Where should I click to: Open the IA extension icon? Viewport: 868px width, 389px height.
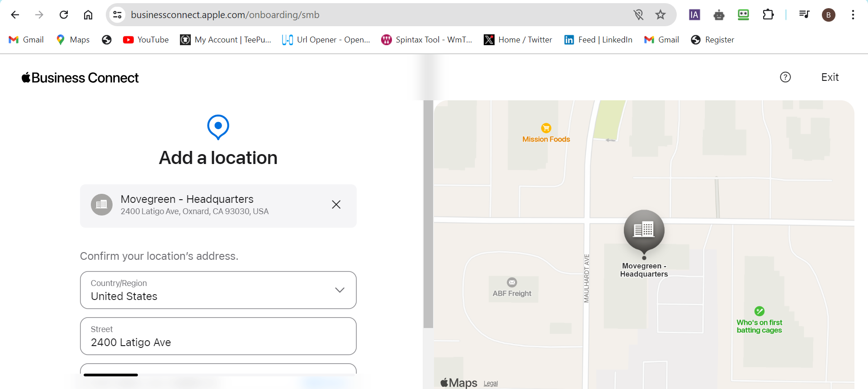click(x=694, y=15)
